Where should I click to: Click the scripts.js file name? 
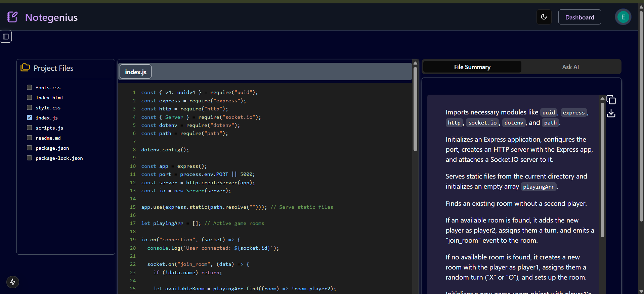pos(49,128)
